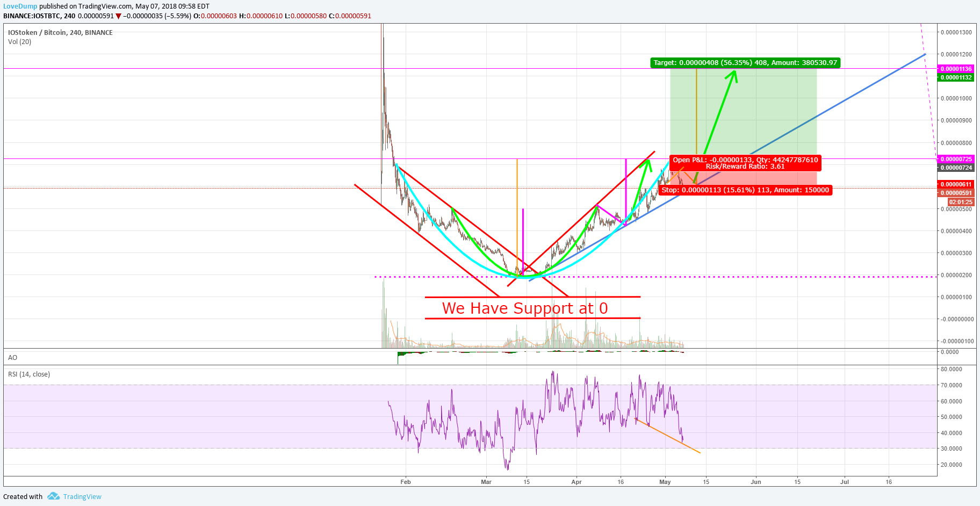Click the red Stop label box
This screenshot has height=506, width=980.
point(745,190)
